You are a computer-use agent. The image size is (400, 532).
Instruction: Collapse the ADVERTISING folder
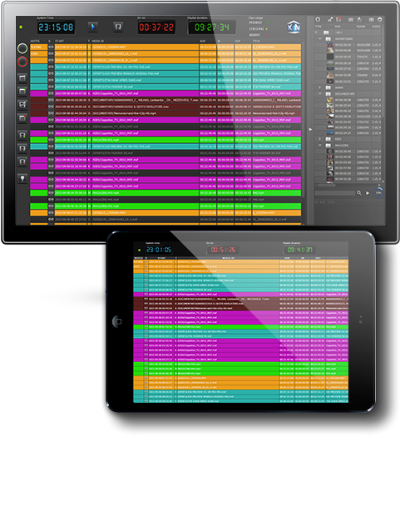[x=319, y=38]
